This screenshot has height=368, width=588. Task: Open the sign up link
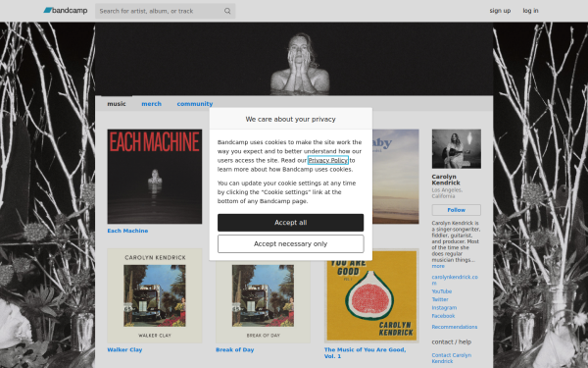pos(500,11)
